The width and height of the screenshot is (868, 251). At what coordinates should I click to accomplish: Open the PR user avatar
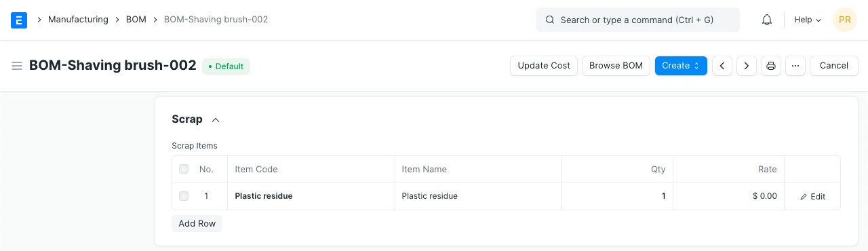(x=845, y=20)
